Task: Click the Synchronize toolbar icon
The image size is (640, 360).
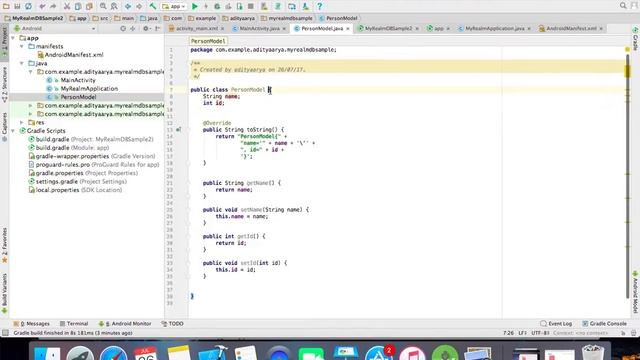Action: pyautogui.click(x=28, y=6)
